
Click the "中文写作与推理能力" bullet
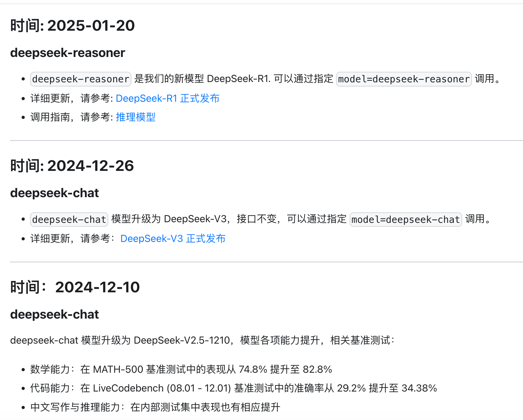click(x=155, y=407)
